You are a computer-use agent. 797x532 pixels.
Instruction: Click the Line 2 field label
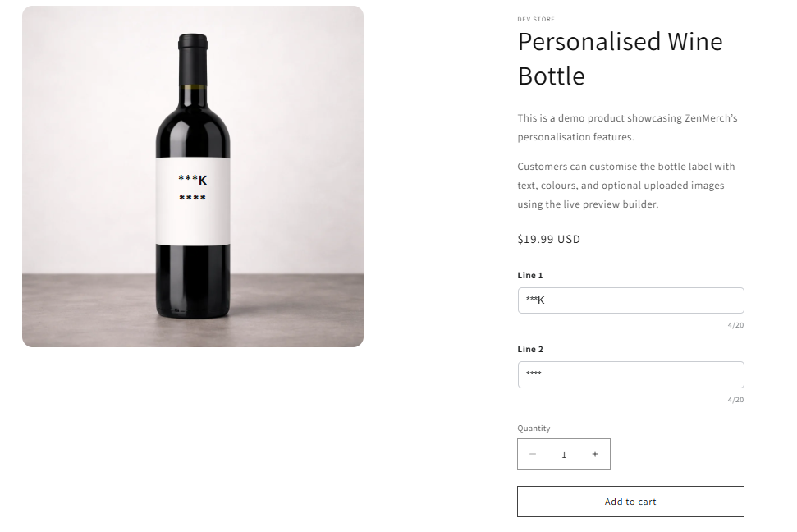click(x=530, y=349)
